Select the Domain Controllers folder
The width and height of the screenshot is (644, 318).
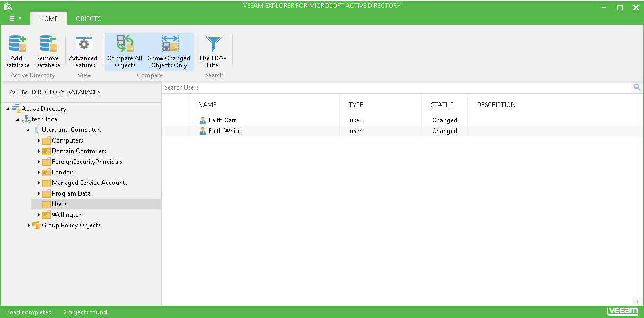click(x=79, y=151)
